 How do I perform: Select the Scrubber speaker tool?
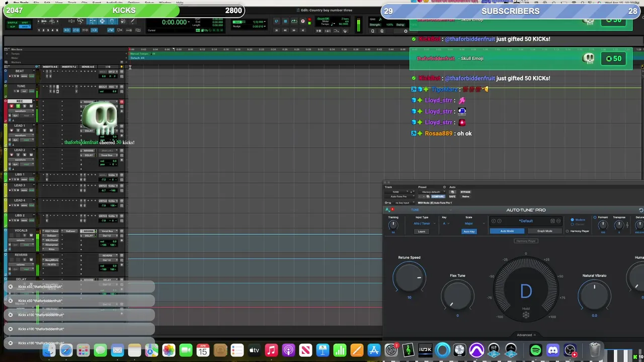(x=123, y=21)
